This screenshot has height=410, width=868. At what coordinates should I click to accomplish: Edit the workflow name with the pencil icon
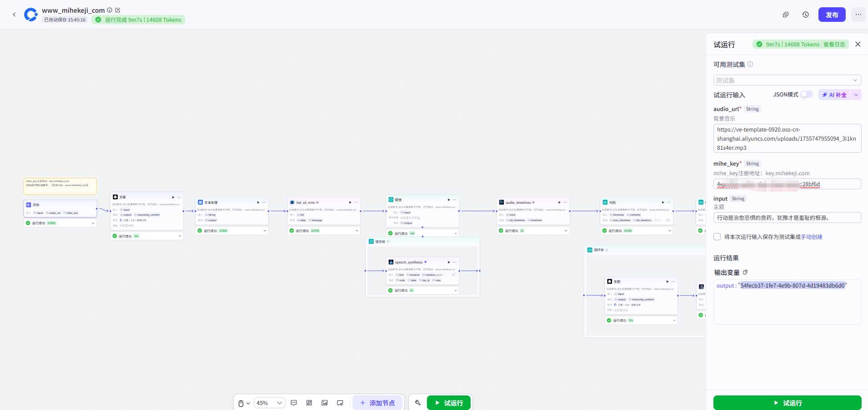pyautogui.click(x=118, y=10)
